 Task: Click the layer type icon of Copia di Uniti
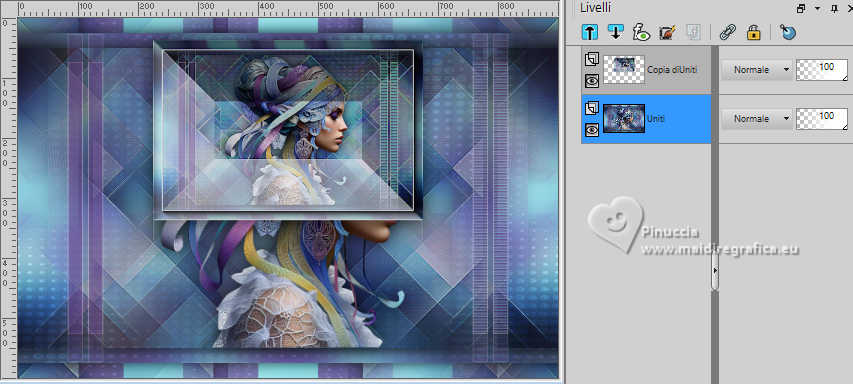pos(592,59)
